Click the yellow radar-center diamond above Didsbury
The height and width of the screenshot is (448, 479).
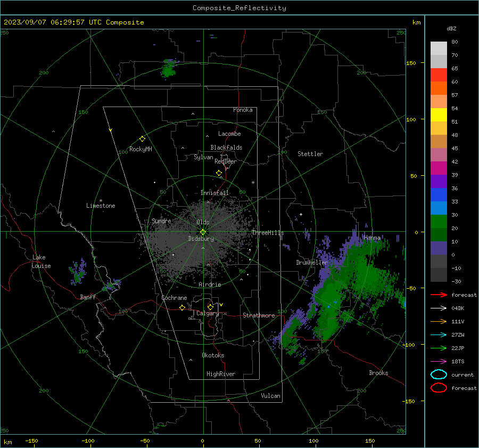203,232
